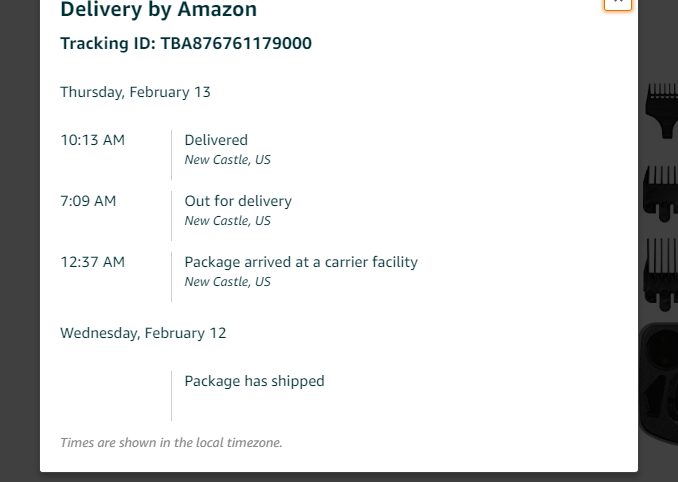Click the local timezone footnote text
The width and height of the screenshot is (678, 482).
[171, 443]
